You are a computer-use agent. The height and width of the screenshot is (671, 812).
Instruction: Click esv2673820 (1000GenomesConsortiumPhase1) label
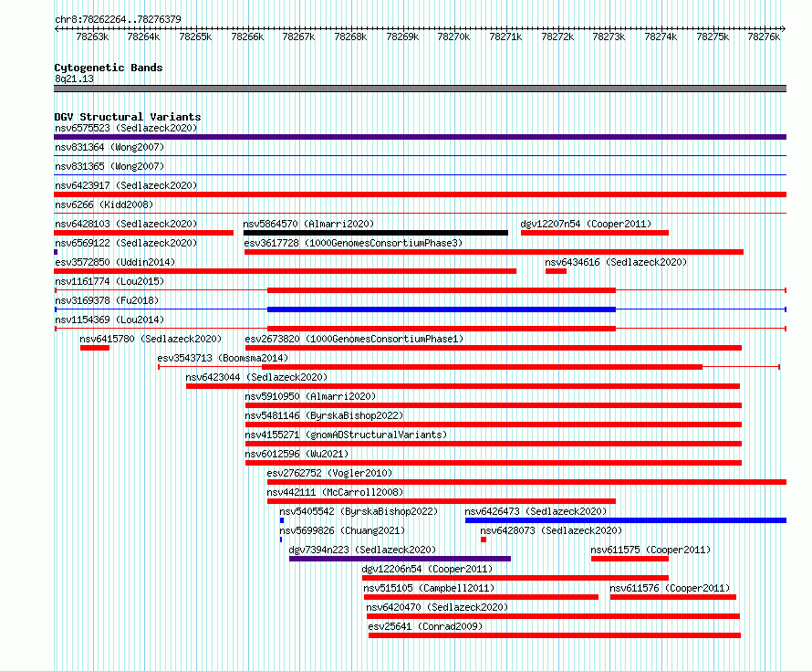tap(354, 339)
